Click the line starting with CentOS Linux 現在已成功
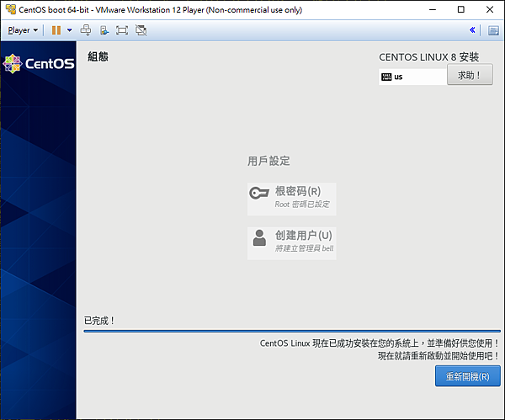The image size is (505, 420). tap(380, 343)
